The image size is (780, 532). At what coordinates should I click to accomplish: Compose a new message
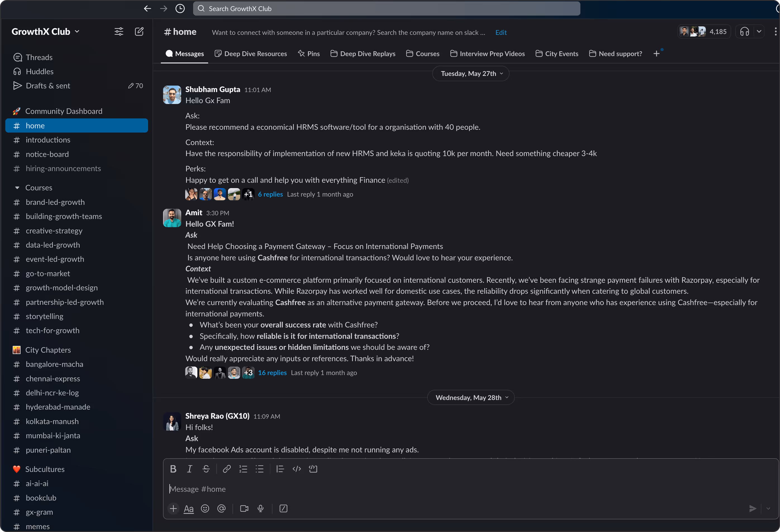click(x=139, y=32)
